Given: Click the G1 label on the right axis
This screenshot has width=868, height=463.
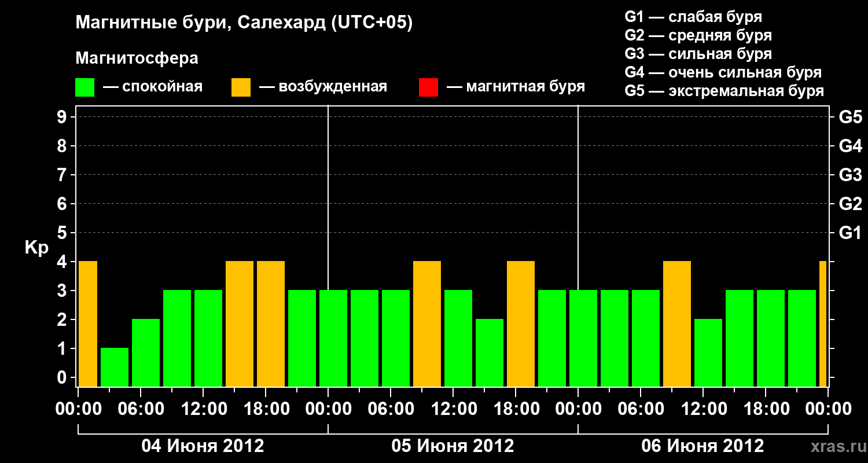Looking at the screenshot, I should 851,233.
